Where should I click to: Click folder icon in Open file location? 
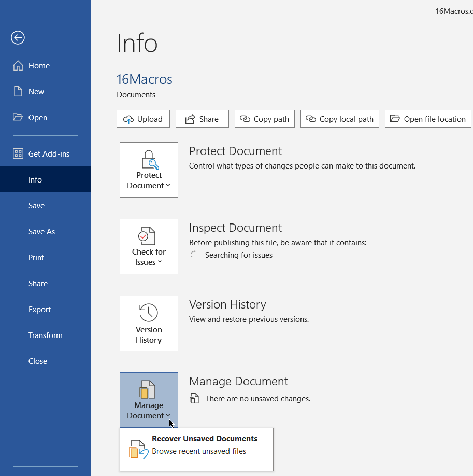(395, 118)
